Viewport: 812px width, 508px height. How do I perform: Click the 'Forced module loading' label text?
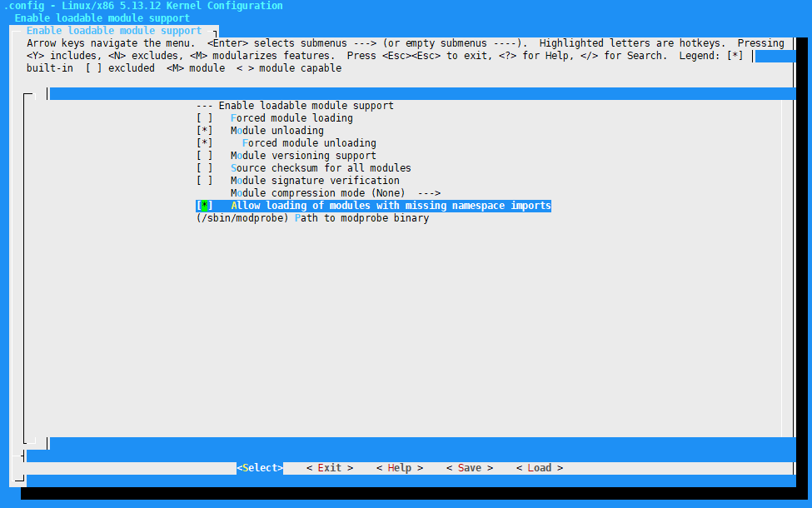tap(291, 118)
